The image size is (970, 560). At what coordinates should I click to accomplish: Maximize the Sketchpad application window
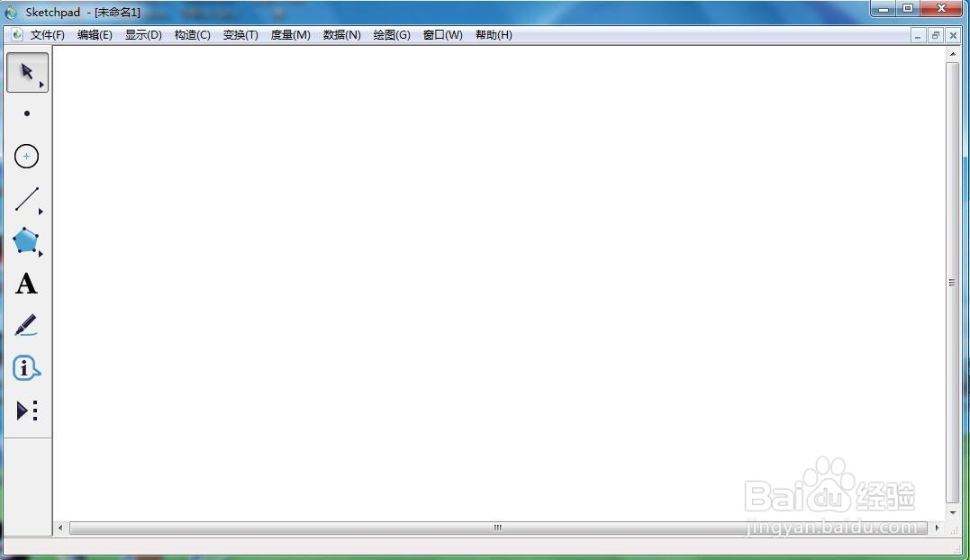click(x=908, y=9)
